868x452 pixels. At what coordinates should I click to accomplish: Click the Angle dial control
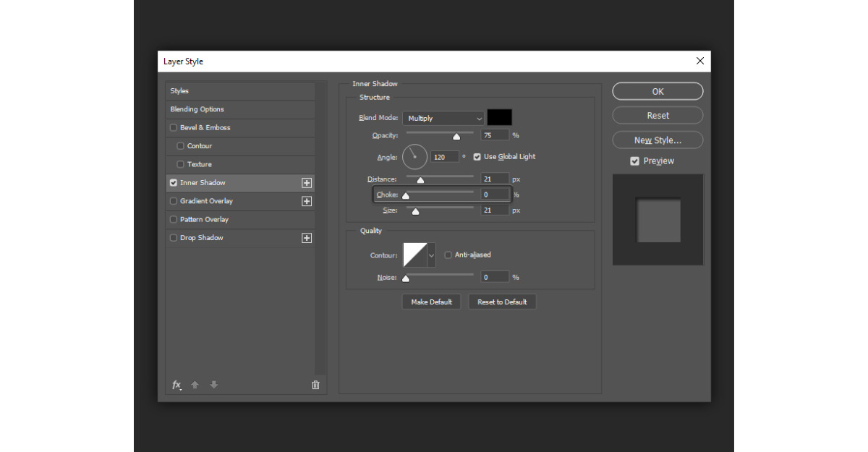click(415, 156)
